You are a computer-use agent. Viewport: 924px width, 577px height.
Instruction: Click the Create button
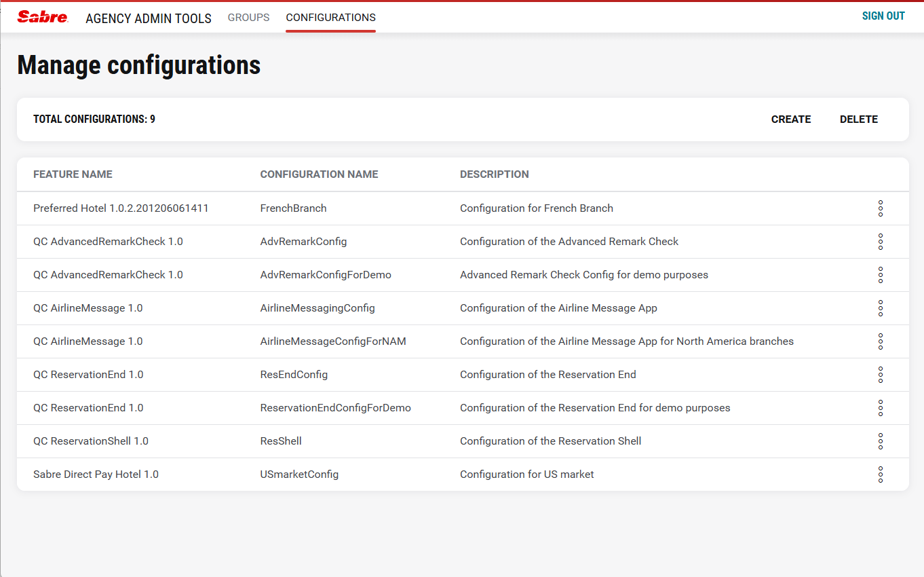(x=791, y=119)
